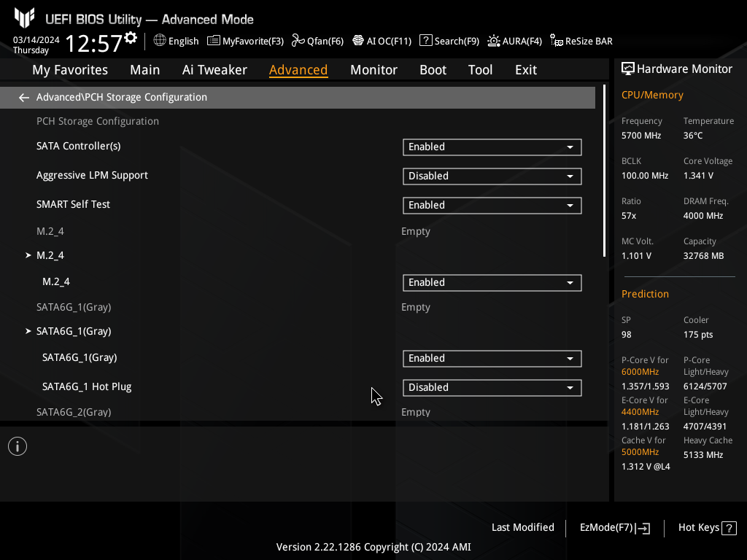Click the TUF logo
The width and height of the screenshot is (747, 560).
(x=24, y=17)
